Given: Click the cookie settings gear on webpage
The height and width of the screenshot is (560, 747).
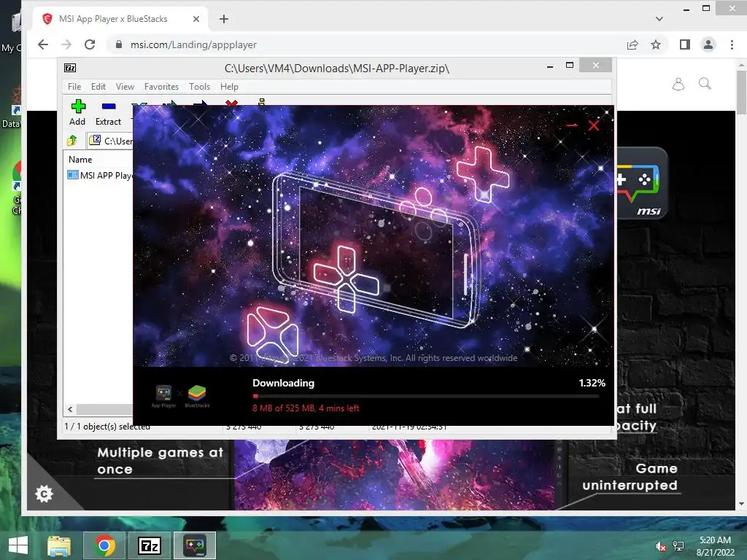Looking at the screenshot, I should coord(44,494).
